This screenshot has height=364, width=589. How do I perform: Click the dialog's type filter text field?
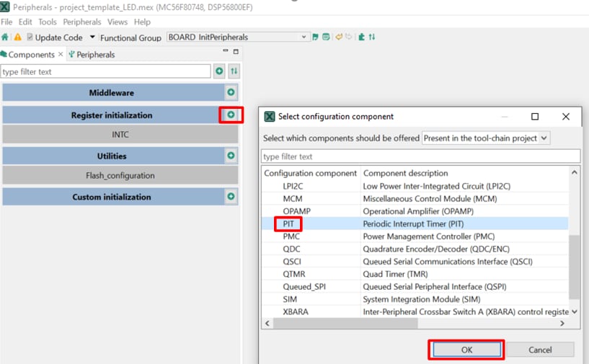[x=420, y=156]
